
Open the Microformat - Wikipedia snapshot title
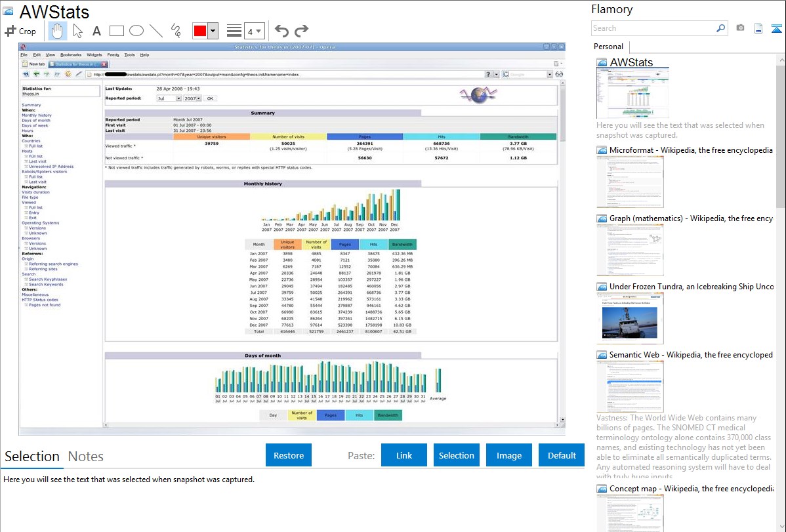tap(691, 150)
